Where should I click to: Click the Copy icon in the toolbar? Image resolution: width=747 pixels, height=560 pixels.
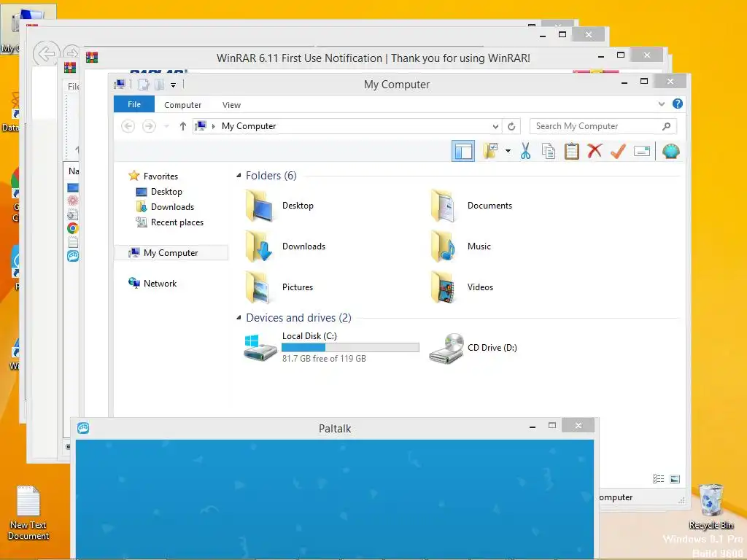(549, 152)
